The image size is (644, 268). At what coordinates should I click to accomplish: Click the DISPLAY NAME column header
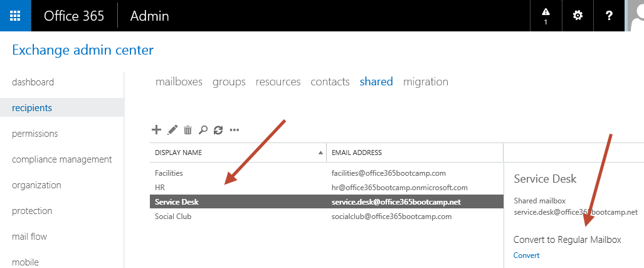click(238, 153)
